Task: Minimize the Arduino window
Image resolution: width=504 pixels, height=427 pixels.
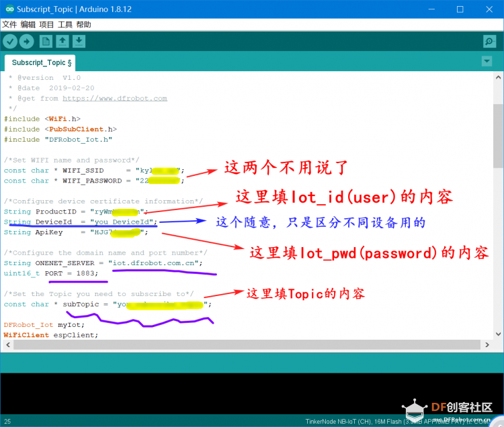Action: click(431, 9)
